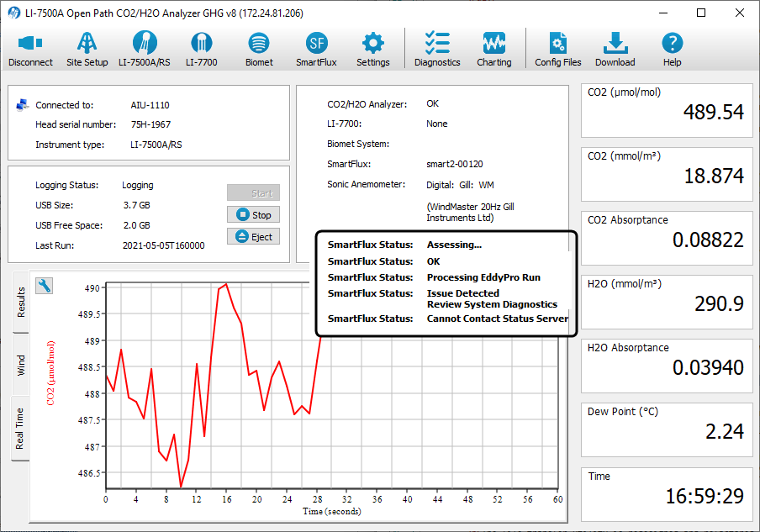Eject the USB drive
Image resolution: width=760 pixels, height=532 pixels.
point(254,236)
